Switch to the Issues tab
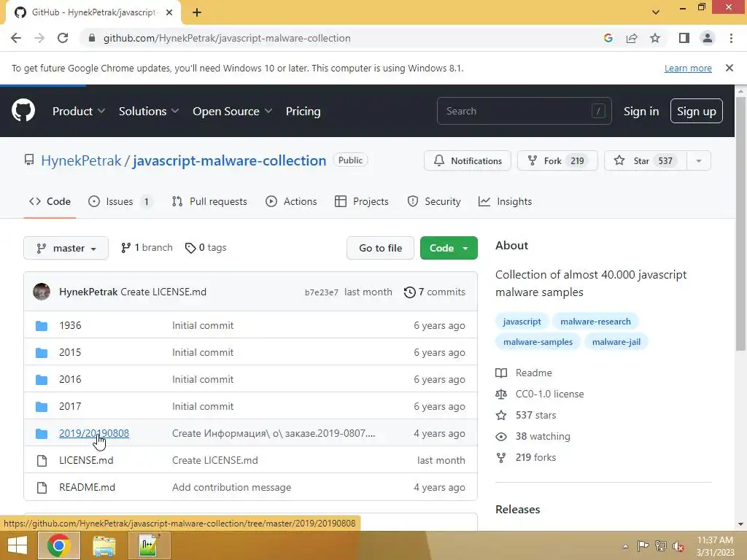Image resolution: width=747 pixels, height=560 pixels. pos(120,201)
